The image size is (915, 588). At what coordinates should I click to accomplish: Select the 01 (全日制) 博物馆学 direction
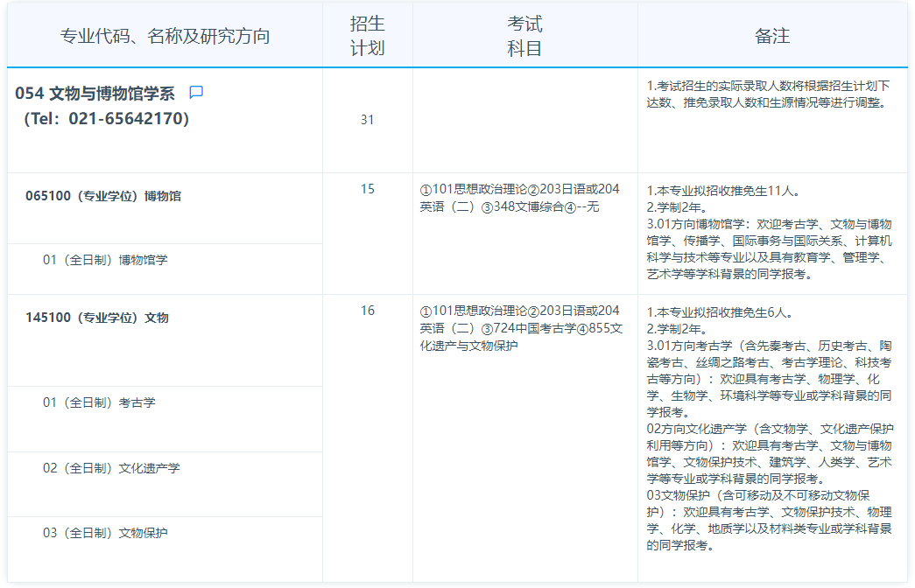105,260
